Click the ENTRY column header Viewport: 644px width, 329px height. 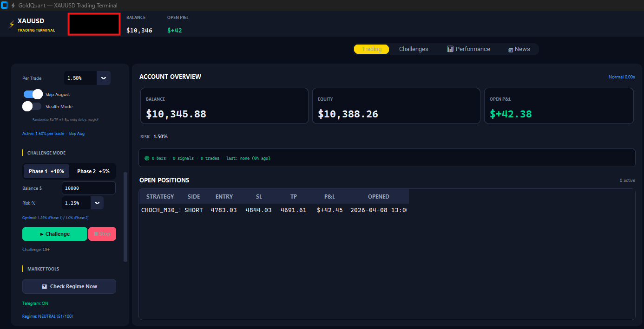click(x=224, y=196)
